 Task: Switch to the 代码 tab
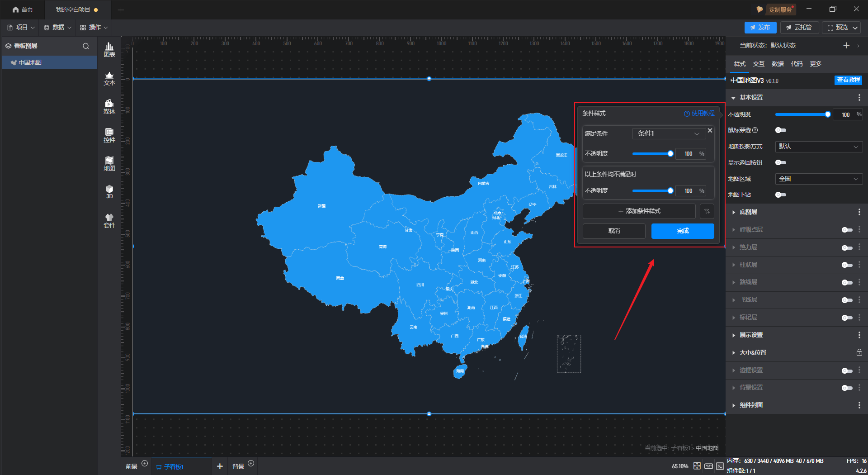pyautogui.click(x=797, y=64)
